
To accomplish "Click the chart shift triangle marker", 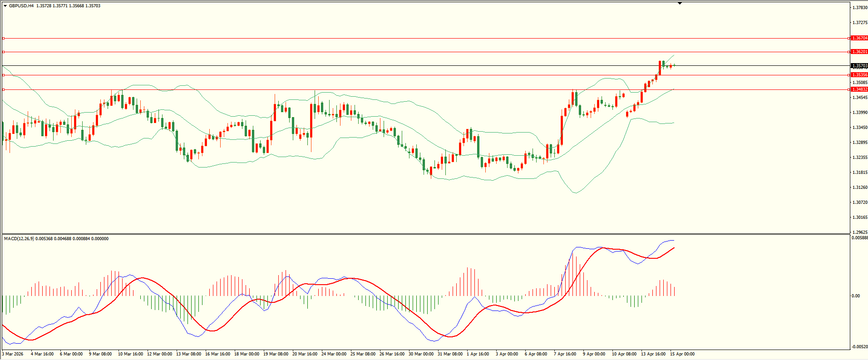I will 680,3.
